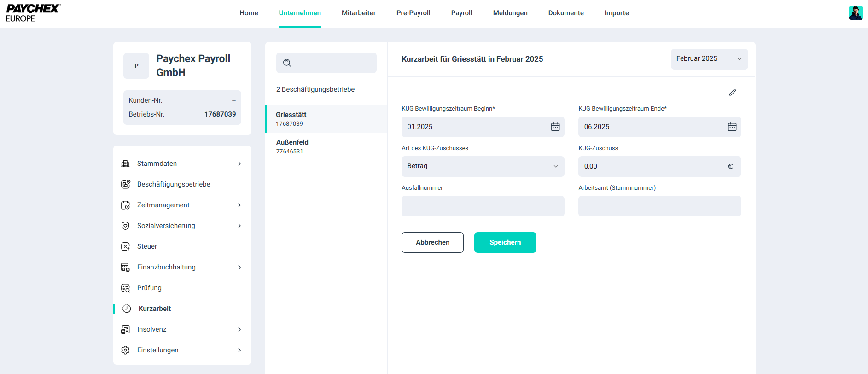Switch to the Mitarbeiter tab
This screenshot has height=374, width=868.
coord(358,13)
